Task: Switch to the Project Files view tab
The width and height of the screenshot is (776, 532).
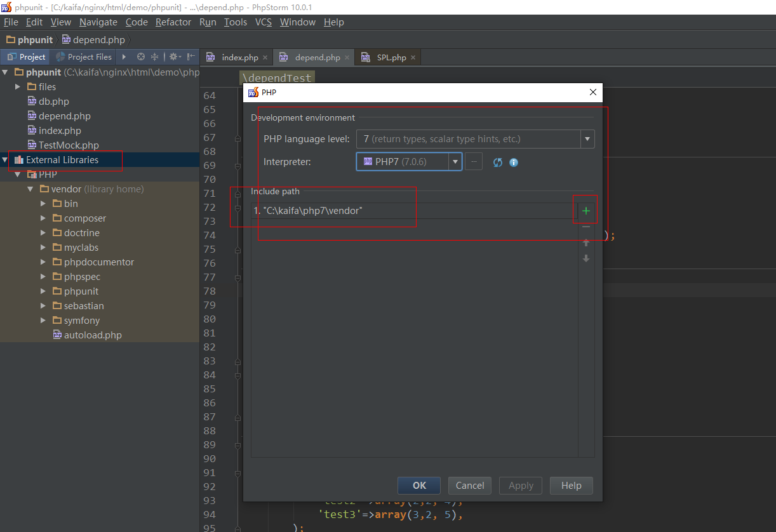Action: tap(83, 57)
